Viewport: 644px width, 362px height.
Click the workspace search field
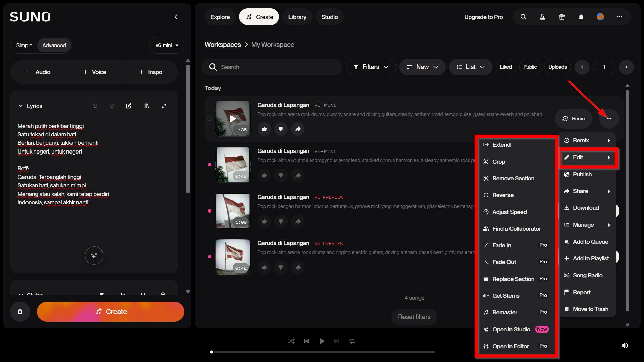(x=272, y=67)
